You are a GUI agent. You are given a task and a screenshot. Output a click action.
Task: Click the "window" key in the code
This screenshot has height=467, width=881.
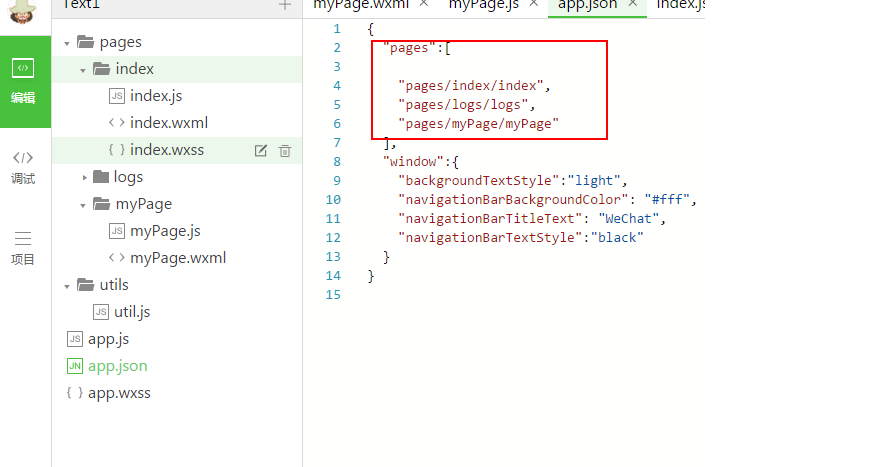[413, 162]
